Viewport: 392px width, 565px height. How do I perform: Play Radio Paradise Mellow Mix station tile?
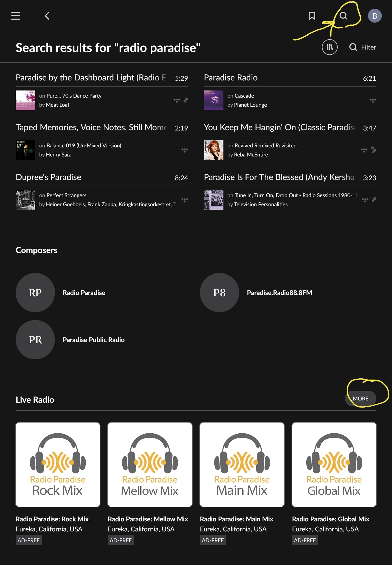150,464
